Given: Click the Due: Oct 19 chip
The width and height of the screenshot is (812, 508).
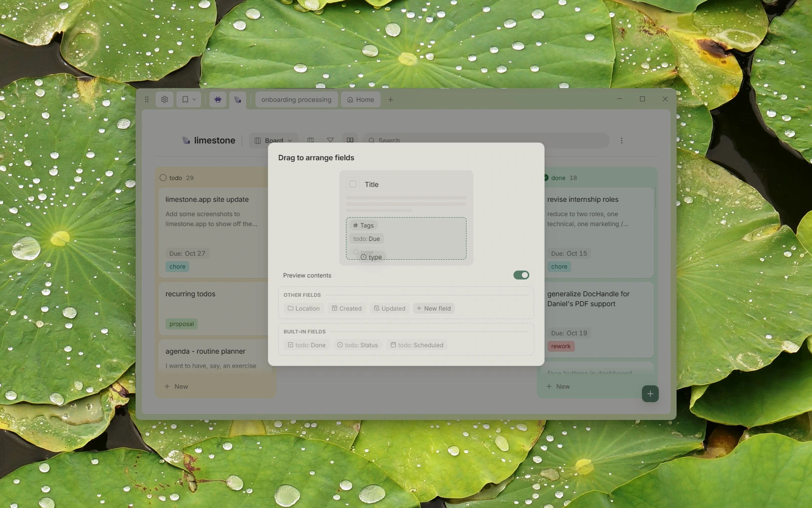Looking at the screenshot, I should click(x=569, y=333).
